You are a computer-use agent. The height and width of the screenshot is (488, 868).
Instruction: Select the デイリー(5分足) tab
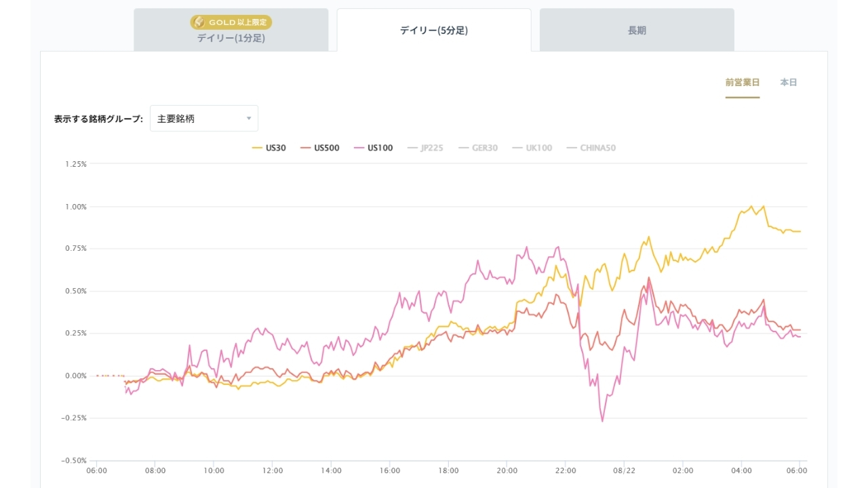click(x=434, y=30)
